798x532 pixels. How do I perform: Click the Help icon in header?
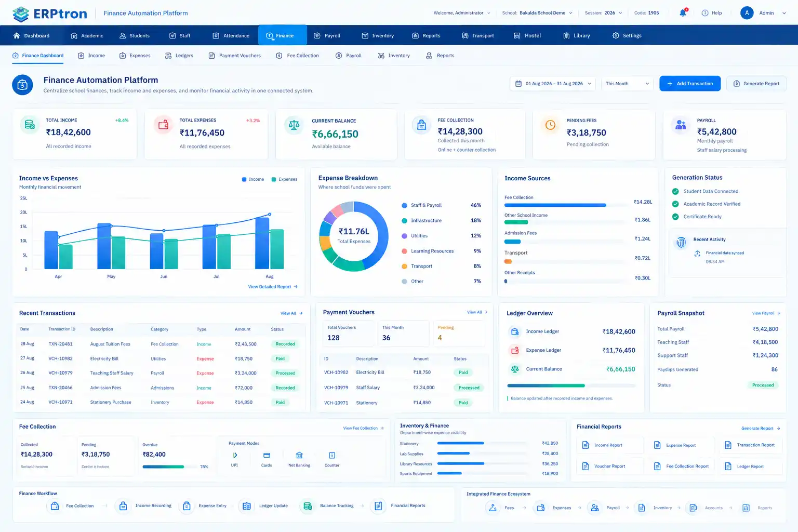(705, 13)
